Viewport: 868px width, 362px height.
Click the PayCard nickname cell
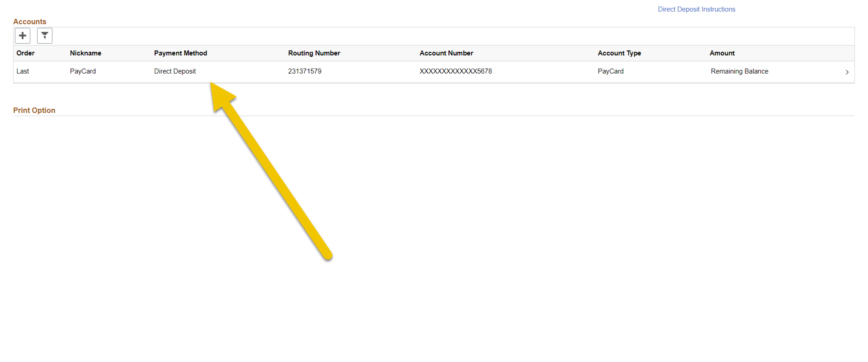(83, 71)
